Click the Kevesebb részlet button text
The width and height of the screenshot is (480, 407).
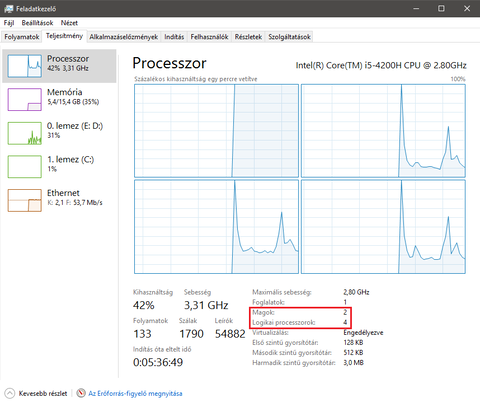pos(43,393)
